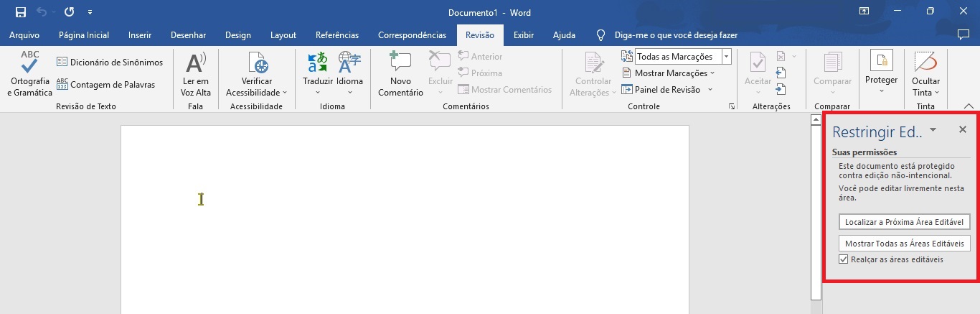This screenshot has width=980, height=314.
Task: Run Contagem de Palavras
Action: coord(105,85)
